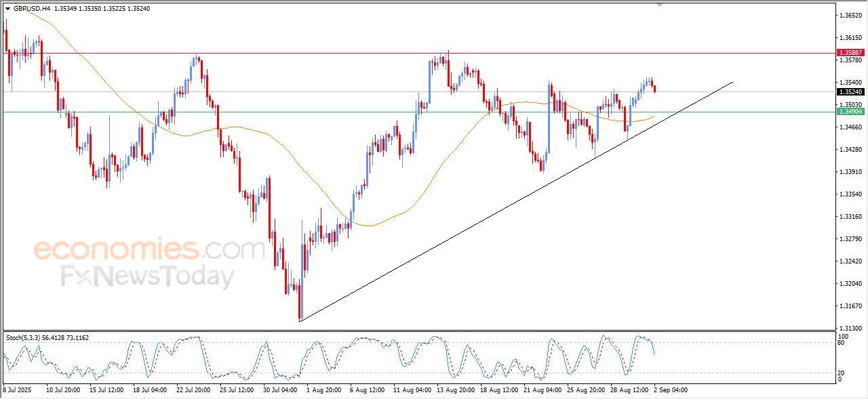Select the red 1.35887 resistance price tag
Screen dimensions: 868x399
tap(850, 52)
